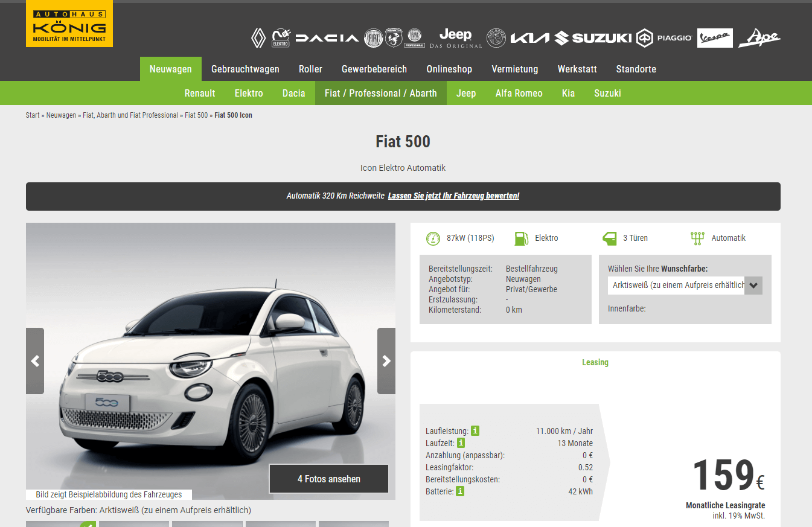The width and height of the screenshot is (812, 527).
Task: Select the Dacia brand logo
Action: (327, 38)
